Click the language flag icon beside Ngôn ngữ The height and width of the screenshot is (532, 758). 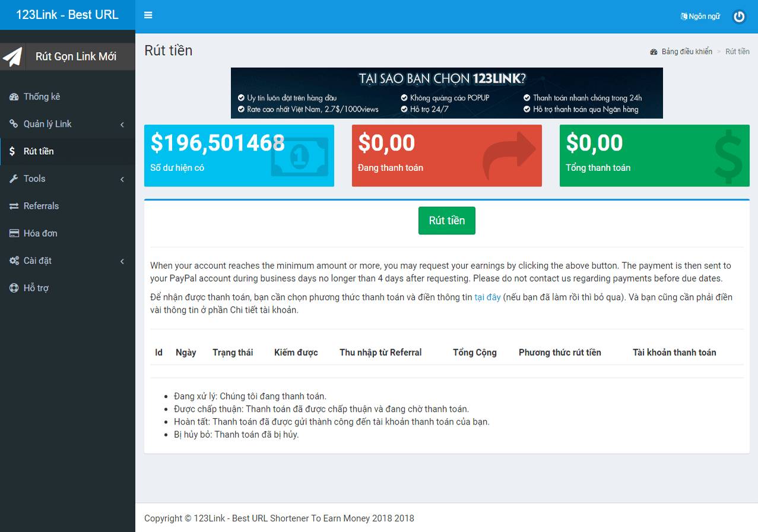(x=684, y=17)
